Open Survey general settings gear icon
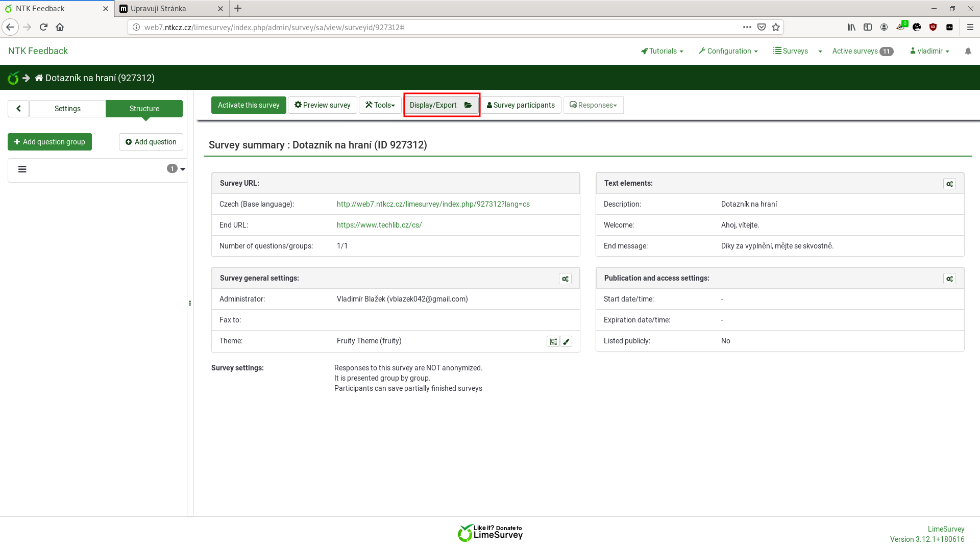This screenshot has width=980, height=551. point(565,279)
